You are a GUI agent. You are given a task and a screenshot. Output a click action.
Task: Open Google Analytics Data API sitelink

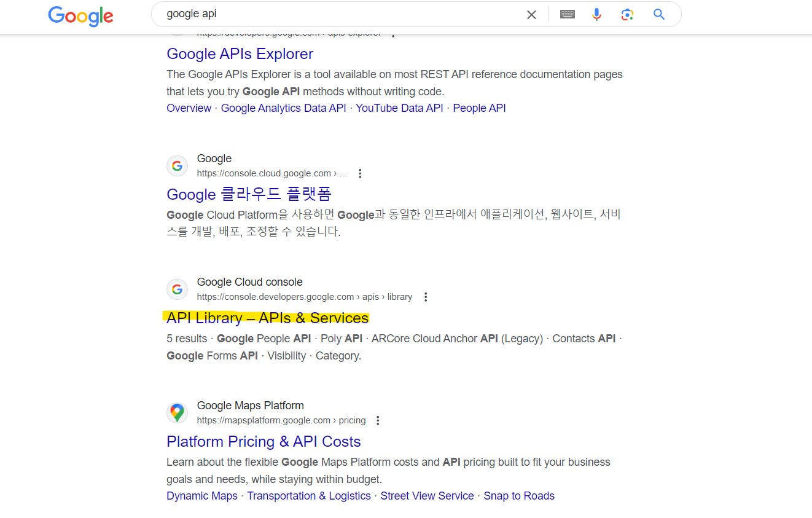point(284,108)
